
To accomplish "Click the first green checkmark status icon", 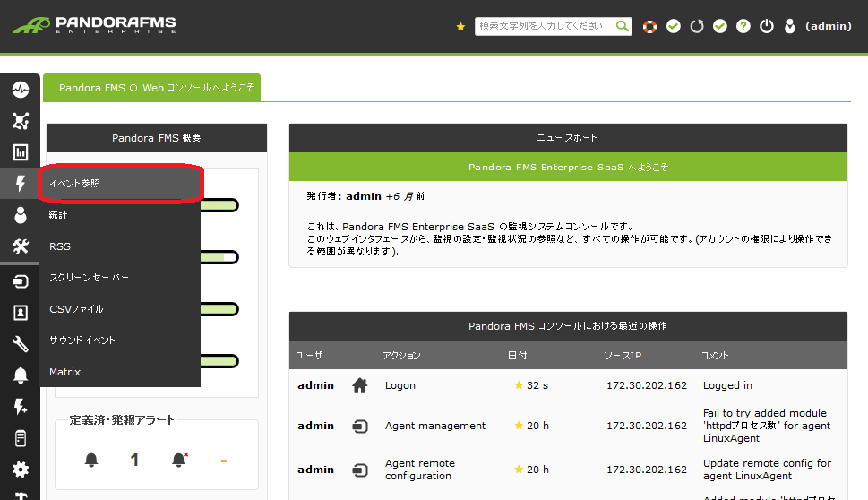I will point(673,26).
